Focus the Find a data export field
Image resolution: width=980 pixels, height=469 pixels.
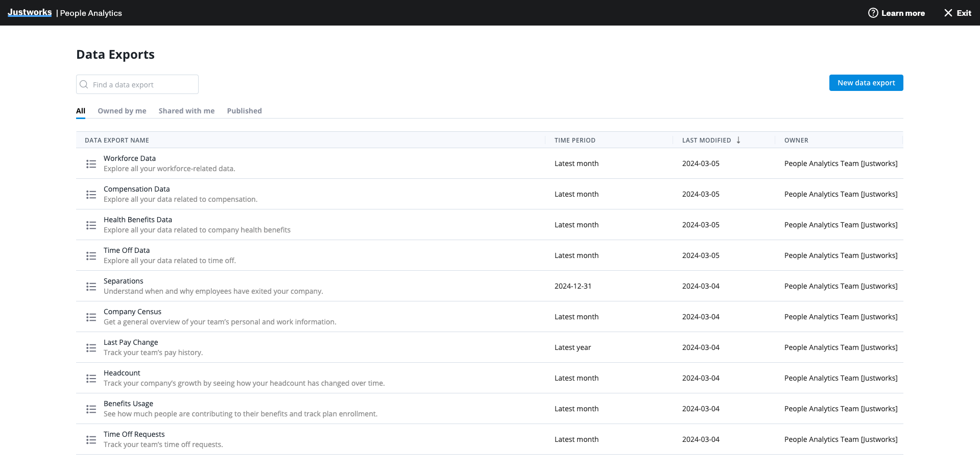[143, 85]
